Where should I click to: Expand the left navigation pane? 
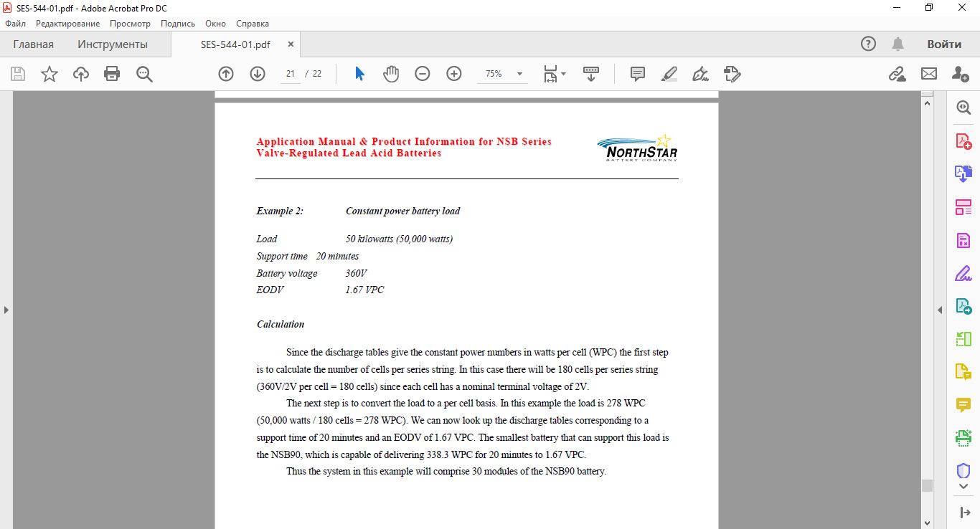click(x=6, y=310)
